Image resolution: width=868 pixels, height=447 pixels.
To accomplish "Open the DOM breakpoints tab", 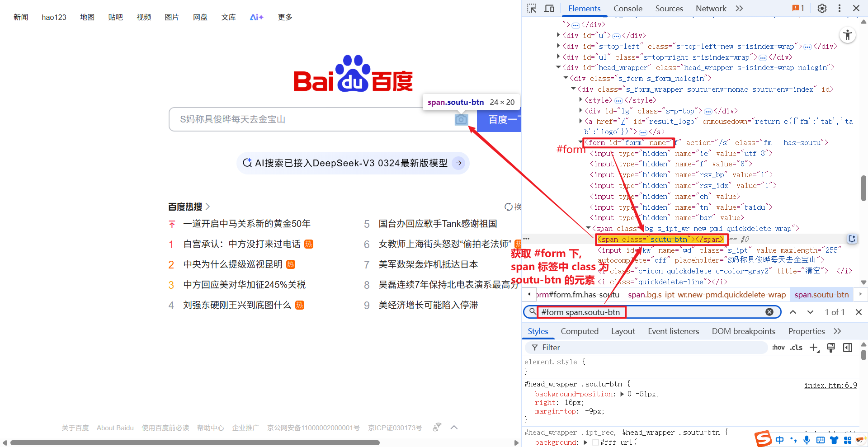I will (743, 331).
